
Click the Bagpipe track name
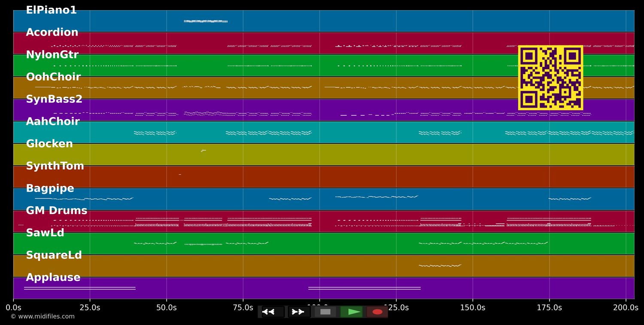(x=50, y=189)
